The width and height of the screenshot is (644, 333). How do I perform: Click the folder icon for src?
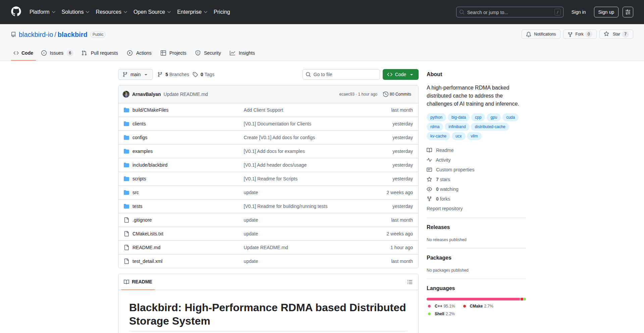tap(126, 192)
